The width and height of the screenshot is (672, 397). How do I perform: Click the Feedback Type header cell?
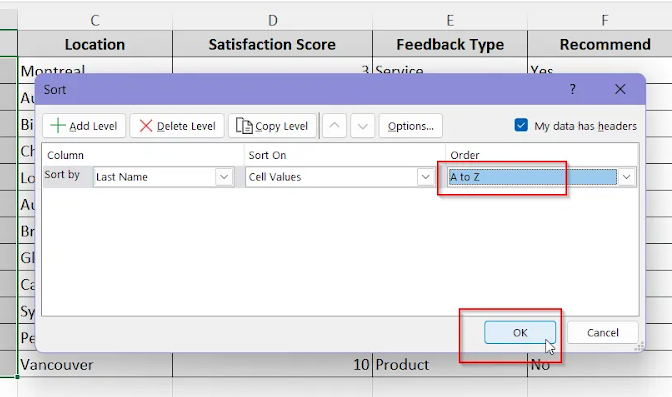click(450, 44)
